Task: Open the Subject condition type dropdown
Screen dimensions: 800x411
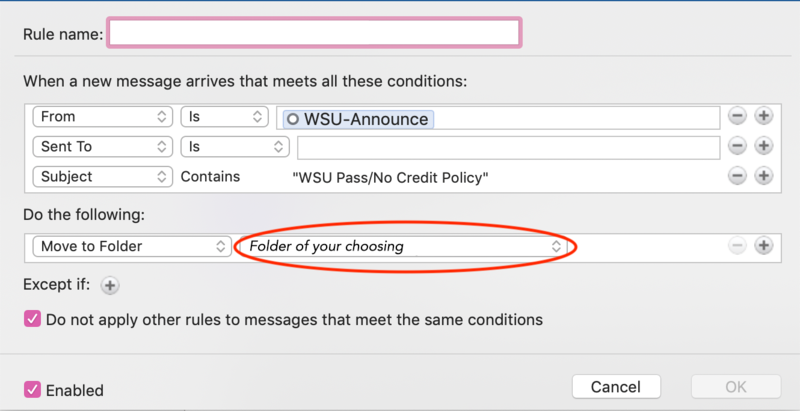Action: [102, 176]
